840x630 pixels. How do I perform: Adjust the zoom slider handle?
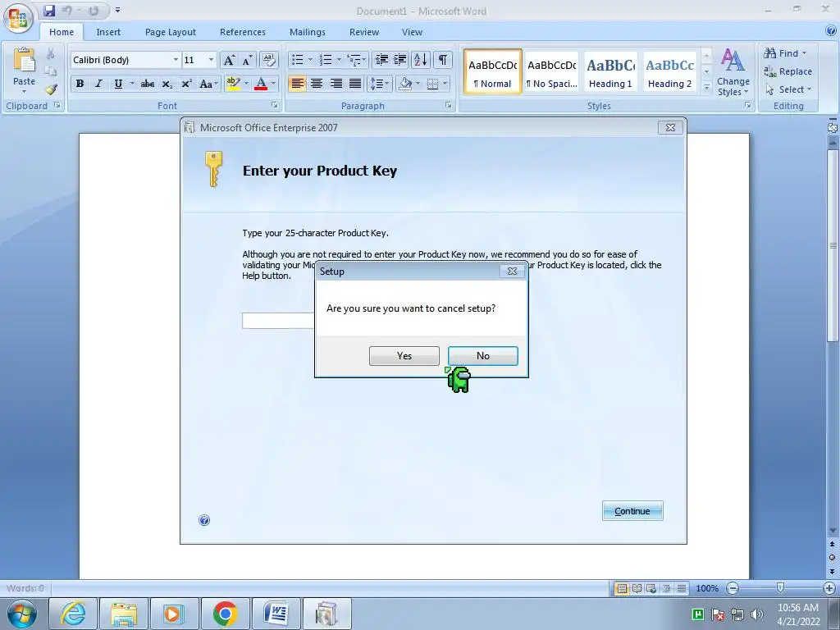781,588
